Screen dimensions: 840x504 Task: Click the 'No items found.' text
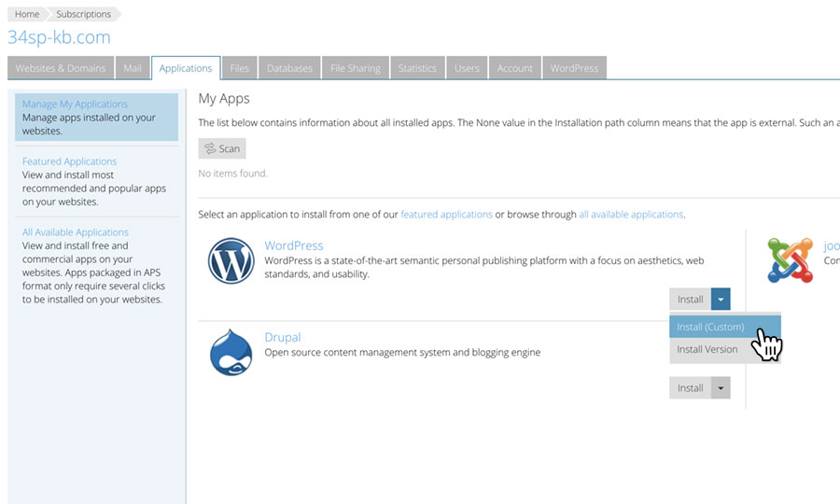click(x=232, y=174)
